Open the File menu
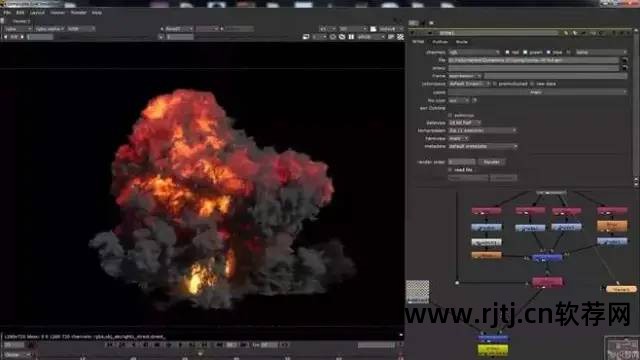The height and width of the screenshot is (360, 640). 7,13
